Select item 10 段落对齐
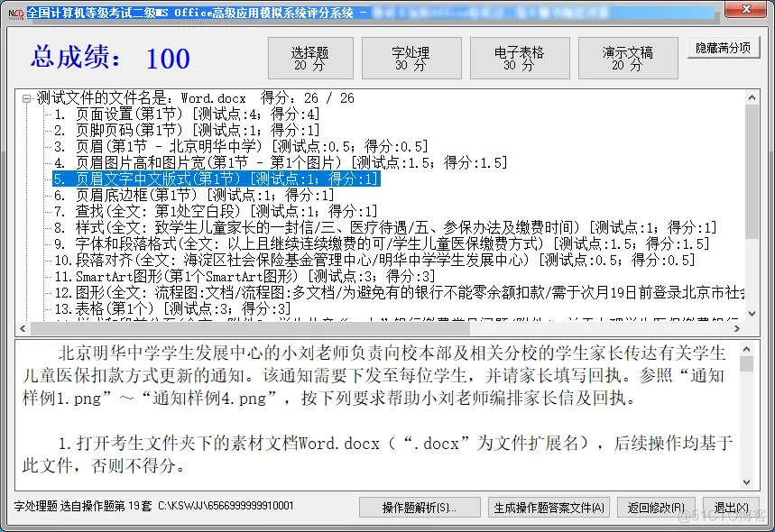Viewport: 775px width, 532px height. tap(374, 260)
